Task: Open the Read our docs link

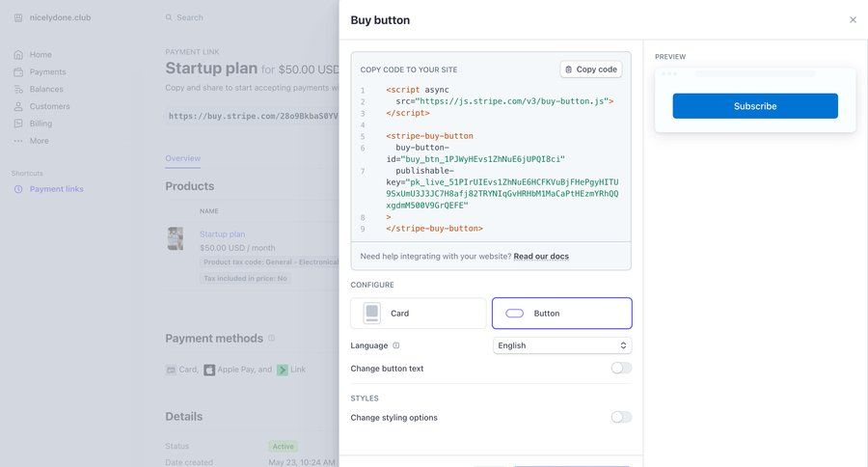Action: click(541, 256)
